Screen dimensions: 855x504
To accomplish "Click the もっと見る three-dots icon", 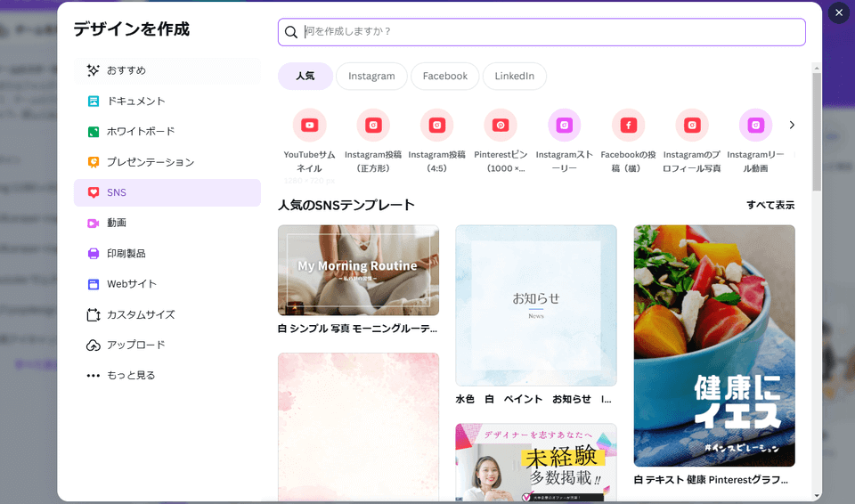I will click(x=94, y=375).
